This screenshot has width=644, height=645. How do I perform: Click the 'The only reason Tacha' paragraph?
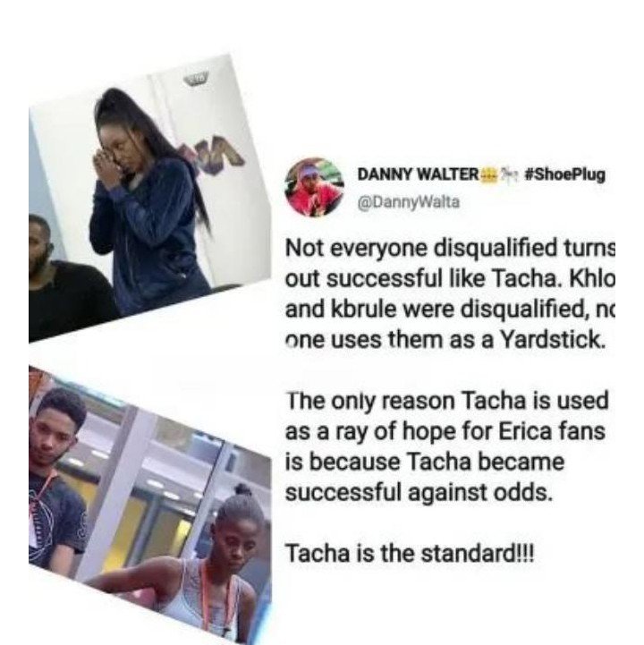[x=446, y=446]
